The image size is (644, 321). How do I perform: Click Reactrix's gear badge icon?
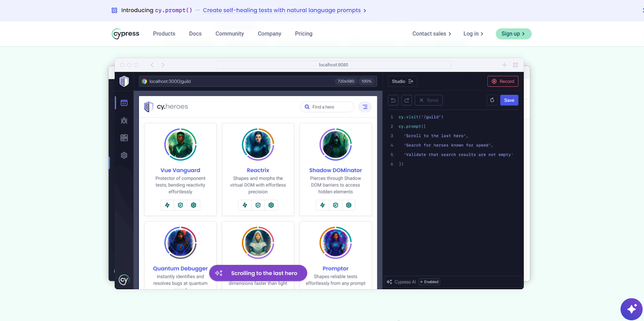pyautogui.click(x=271, y=205)
